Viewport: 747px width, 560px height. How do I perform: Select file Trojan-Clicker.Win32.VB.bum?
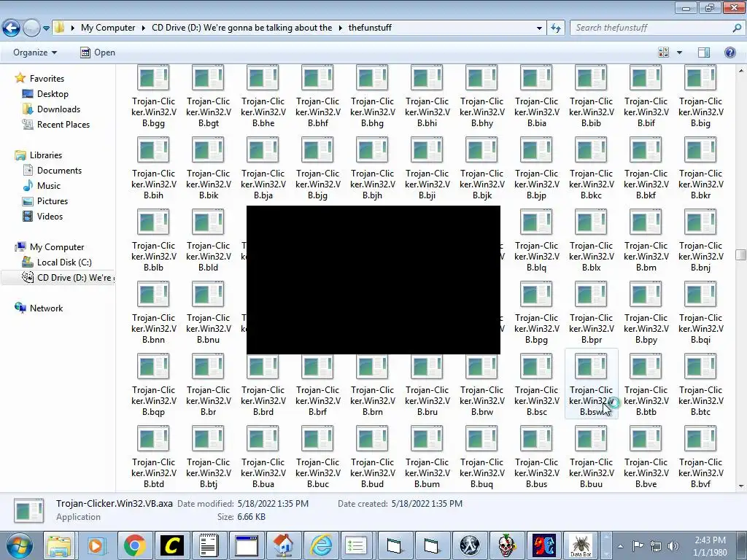427,457
